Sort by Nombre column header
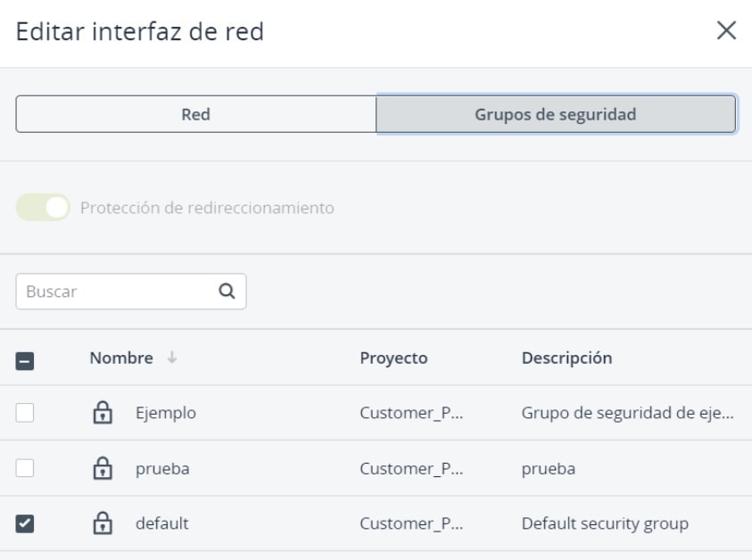 (121, 358)
